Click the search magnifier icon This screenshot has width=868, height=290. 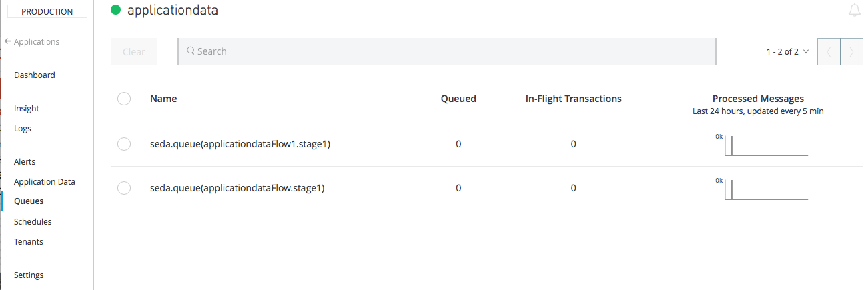pos(190,51)
